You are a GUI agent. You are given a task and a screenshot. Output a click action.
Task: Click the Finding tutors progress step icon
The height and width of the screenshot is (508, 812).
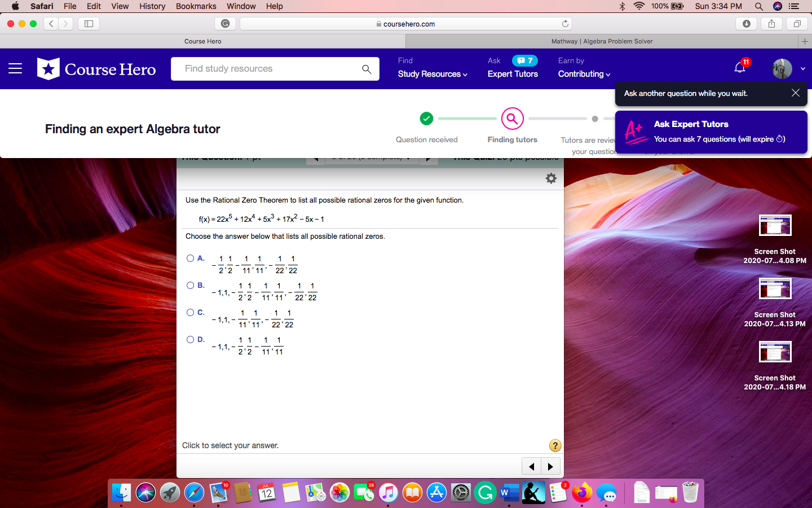(x=513, y=119)
